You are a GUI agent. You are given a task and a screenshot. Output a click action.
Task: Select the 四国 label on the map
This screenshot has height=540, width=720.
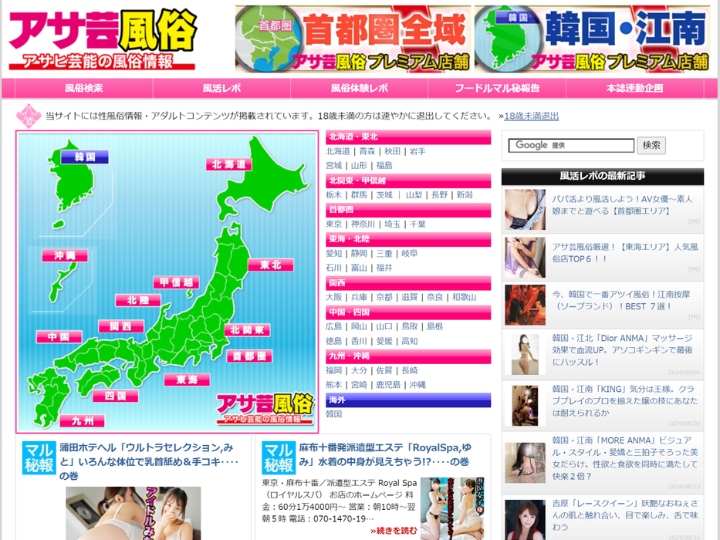click(115, 396)
